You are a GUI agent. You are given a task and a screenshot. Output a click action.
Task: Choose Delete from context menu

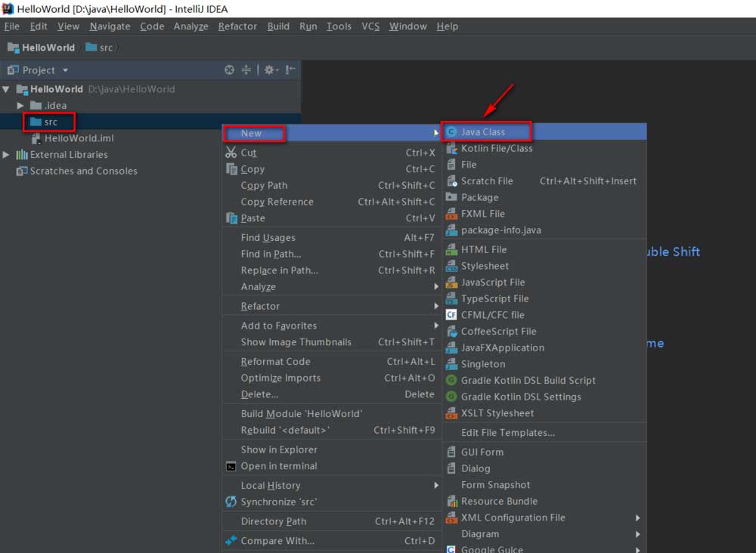tap(332, 394)
